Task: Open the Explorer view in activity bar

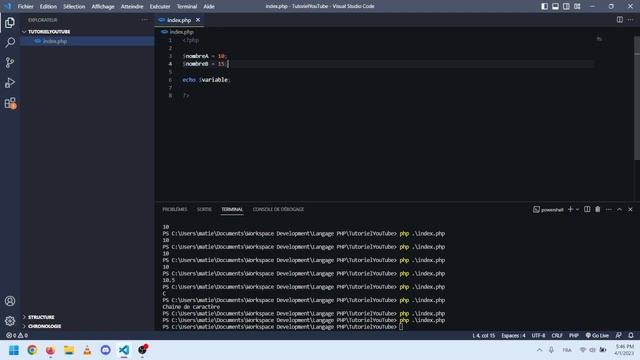Action: 10,22
